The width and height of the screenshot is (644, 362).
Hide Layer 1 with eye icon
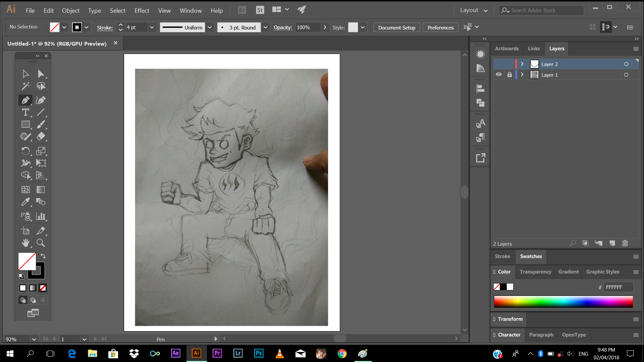pyautogui.click(x=499, y=75)
